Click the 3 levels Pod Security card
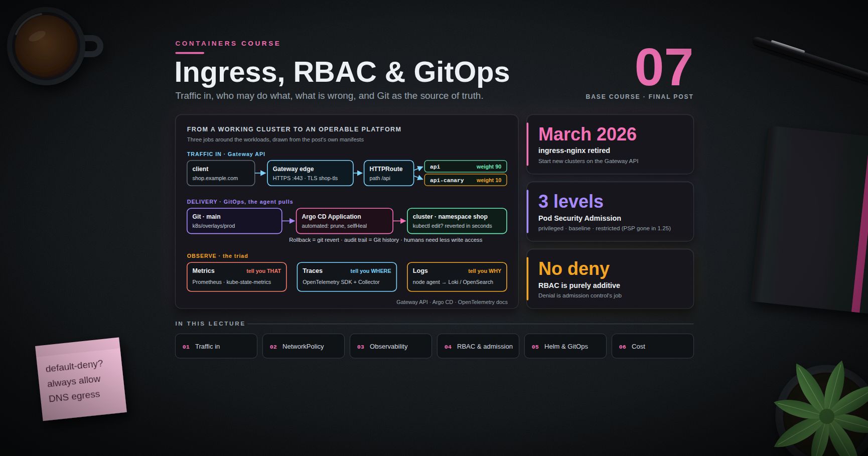Viewport: 868px width, 456px height. [610, 212]
